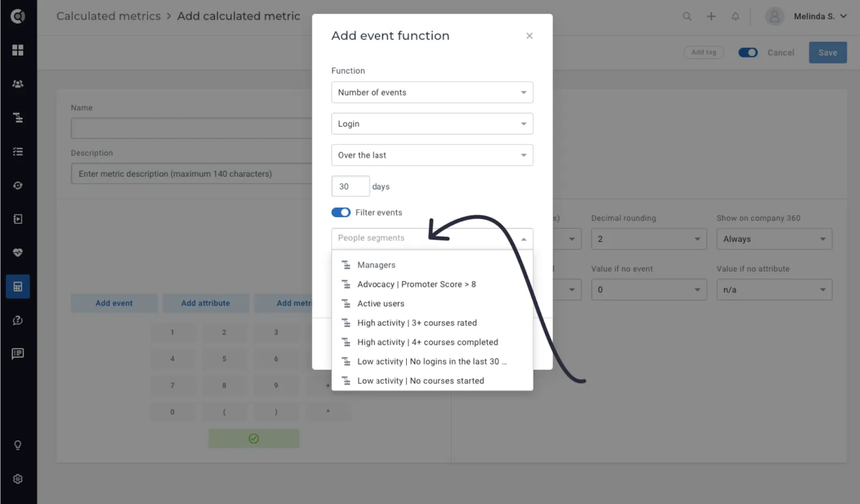Click the Add attribute button
The height and width of the screenshot is (504, 860).
tap(205, 303)
